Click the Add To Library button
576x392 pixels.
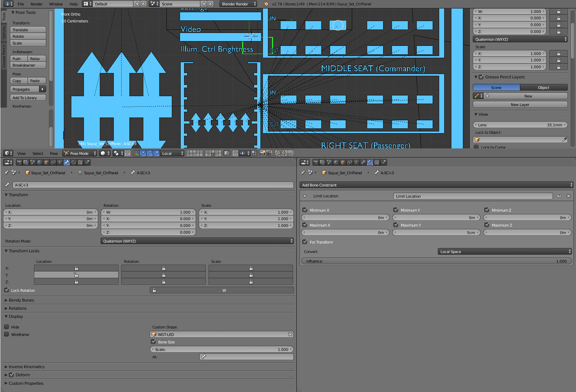[28, 98]
